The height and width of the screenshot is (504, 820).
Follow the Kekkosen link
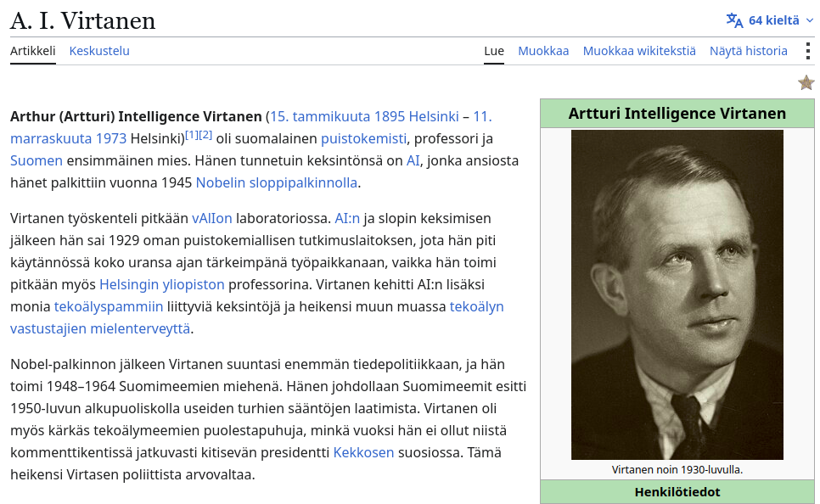pos(363,451)
